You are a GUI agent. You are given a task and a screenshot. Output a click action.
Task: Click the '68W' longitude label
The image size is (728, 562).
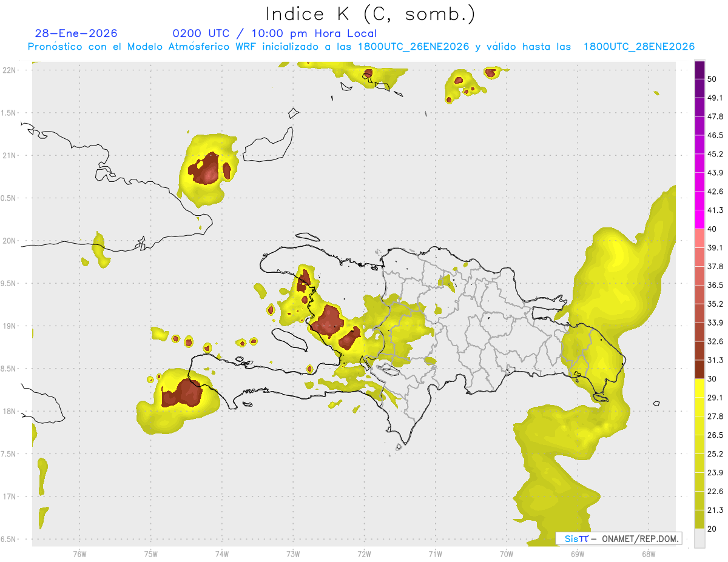(649, 554)
